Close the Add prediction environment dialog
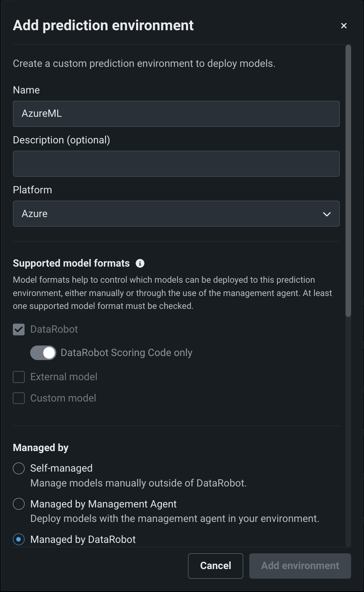The width and height of the screenshot is (364, 592). tap(344, 26)
